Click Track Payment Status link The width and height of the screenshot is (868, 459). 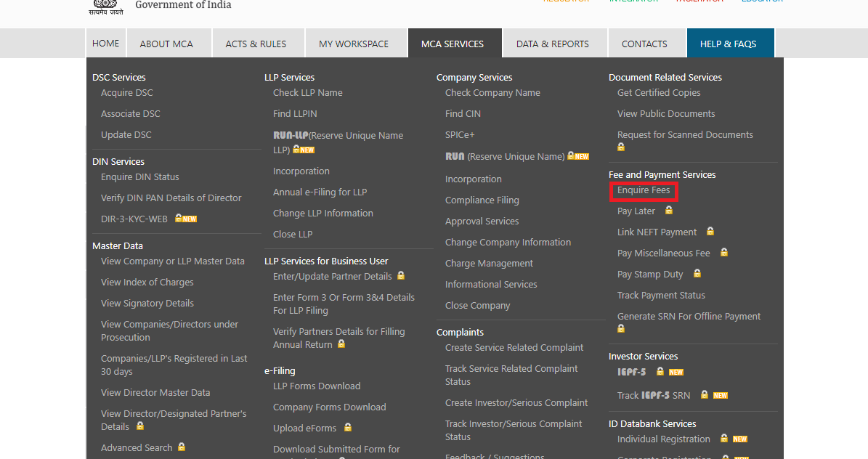[x=661, y=295]
